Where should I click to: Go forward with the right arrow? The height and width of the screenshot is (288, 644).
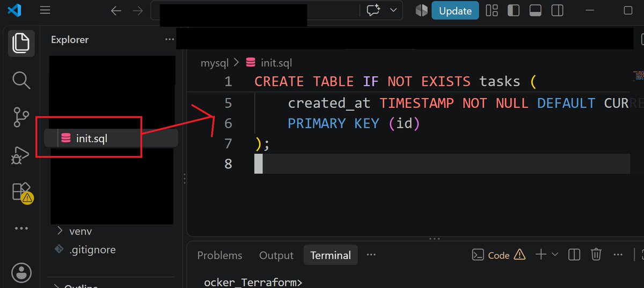138,10
